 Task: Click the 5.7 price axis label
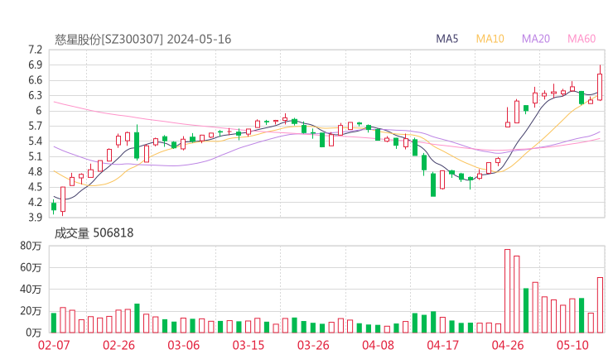coord(35,126)
